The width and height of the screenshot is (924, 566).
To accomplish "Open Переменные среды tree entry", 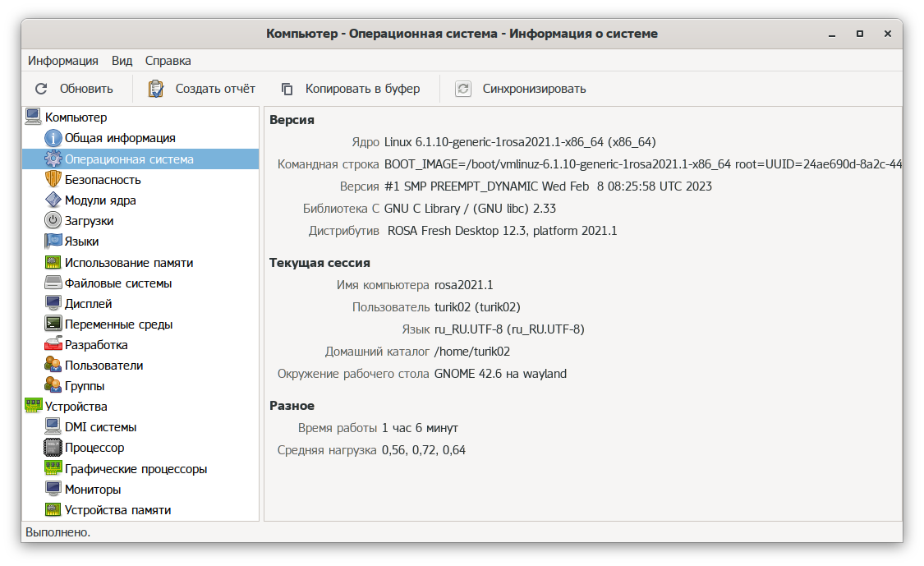I will (x=118, y=324).
